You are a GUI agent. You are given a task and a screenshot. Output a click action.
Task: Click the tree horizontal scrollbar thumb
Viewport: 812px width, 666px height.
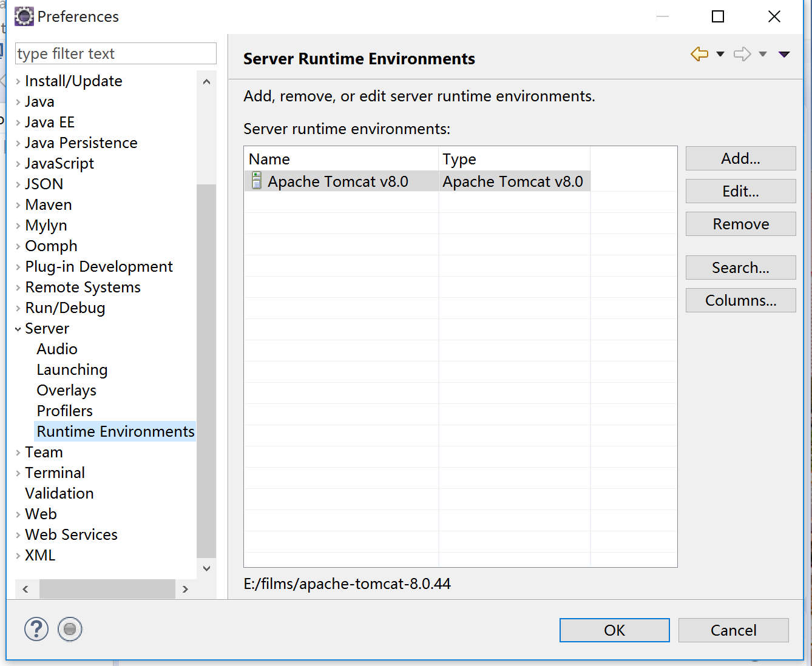point(107,589)
